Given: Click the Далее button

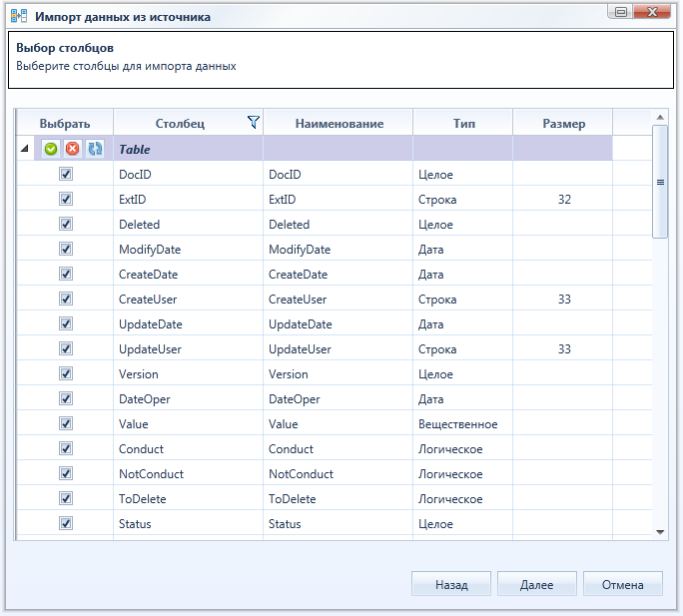Looking at the screenshot, I should coord(536,584).
